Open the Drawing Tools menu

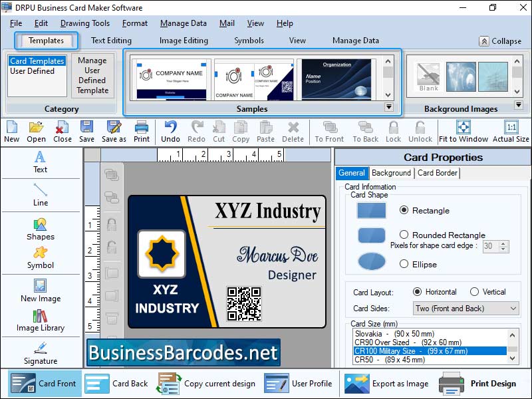pos(84,23)
